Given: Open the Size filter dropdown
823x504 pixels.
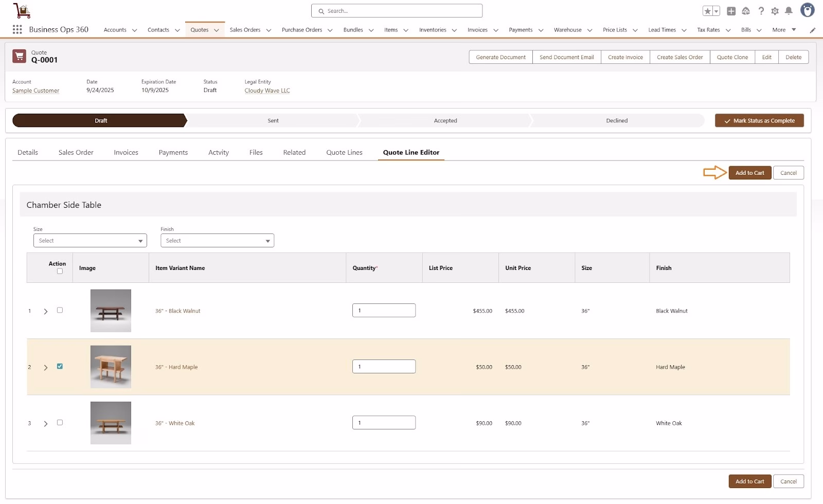Looking at the screenshot, I should 90,241.
